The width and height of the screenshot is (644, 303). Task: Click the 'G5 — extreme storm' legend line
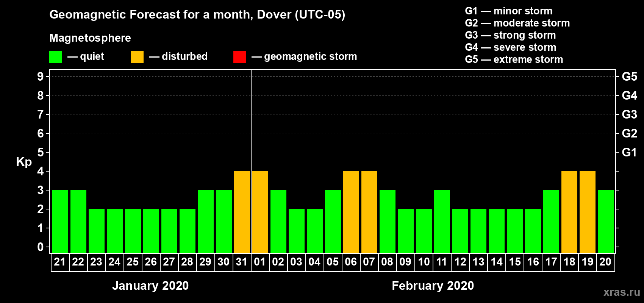[514, 59]
